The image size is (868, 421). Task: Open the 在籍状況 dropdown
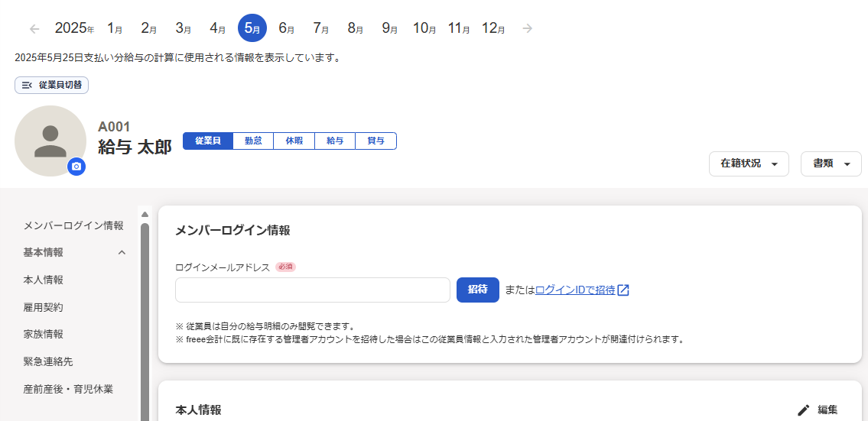coord(749,164)
